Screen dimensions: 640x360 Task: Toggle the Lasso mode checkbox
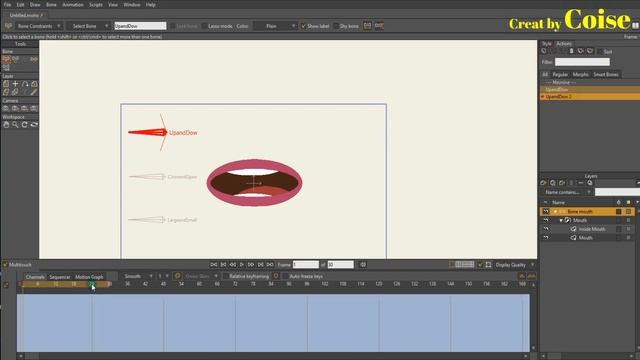point(204,26)
